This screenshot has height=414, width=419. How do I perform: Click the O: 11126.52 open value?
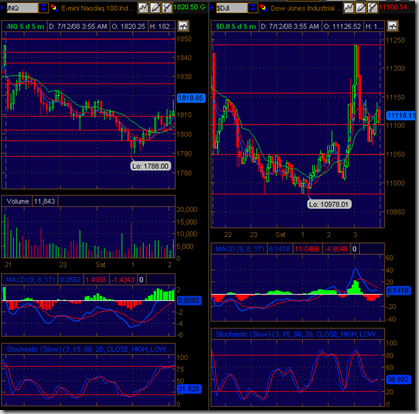342,26
